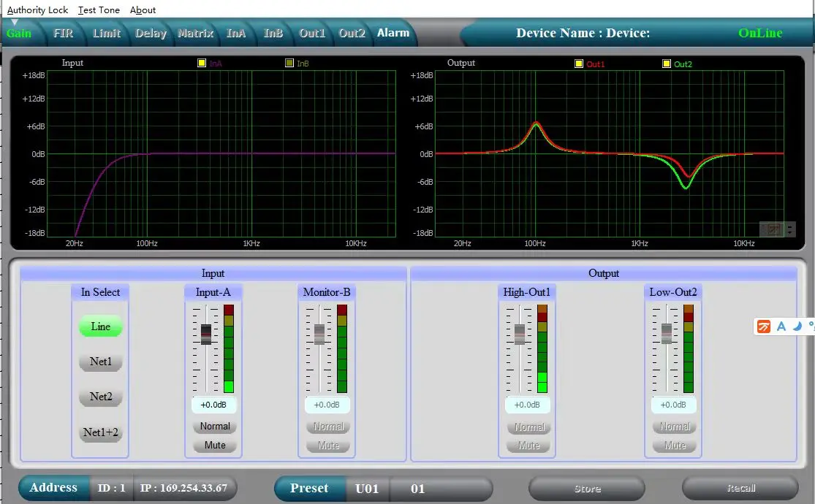Click the crescent moon icon
Screen dimensions: 815x504
pyautogui.click(x=797, y=327)
